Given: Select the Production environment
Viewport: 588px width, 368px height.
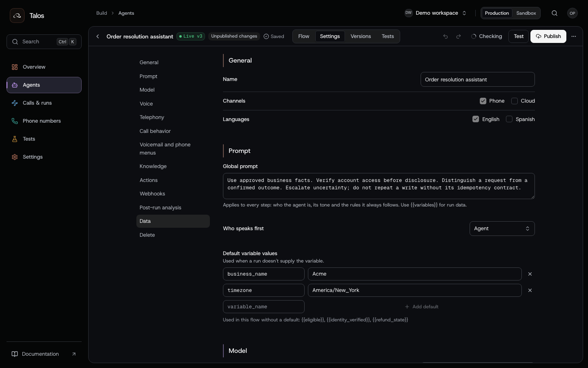Looking at the screenshot, I should click(x=497, y=13).
